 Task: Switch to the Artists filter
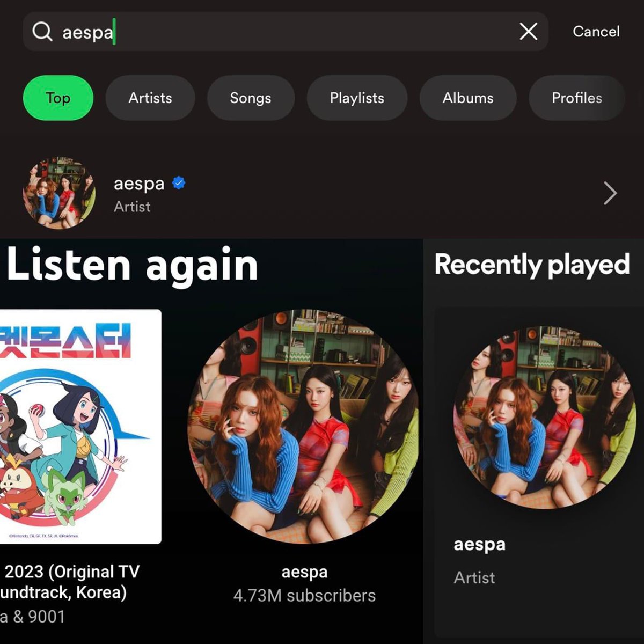[150, 98]
